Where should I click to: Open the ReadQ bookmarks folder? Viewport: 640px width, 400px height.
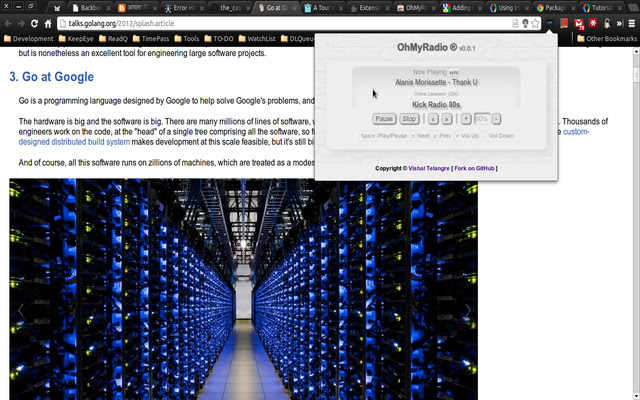113,39
